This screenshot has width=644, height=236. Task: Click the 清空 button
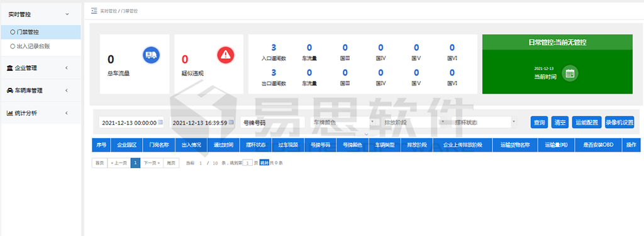point(560,122)
